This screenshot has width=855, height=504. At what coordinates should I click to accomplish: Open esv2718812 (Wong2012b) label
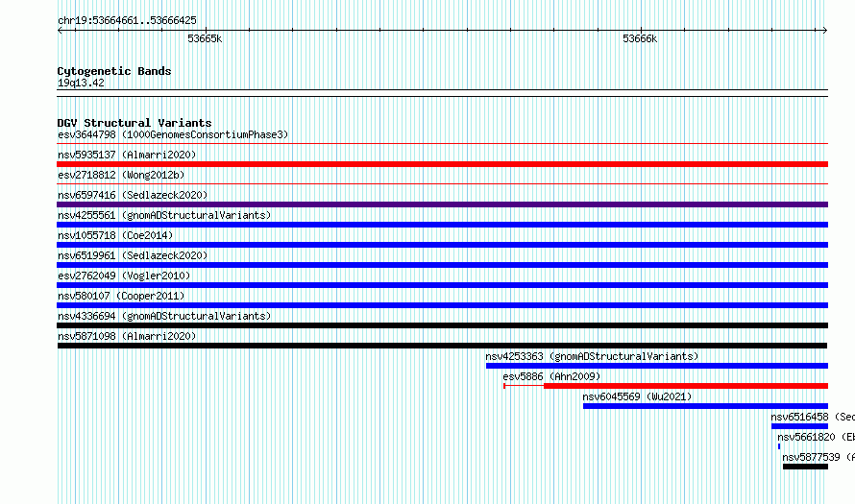(x=121, y=175)
